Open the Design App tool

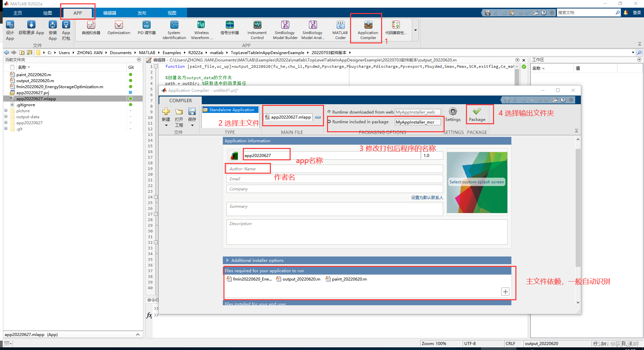[10, 30]
